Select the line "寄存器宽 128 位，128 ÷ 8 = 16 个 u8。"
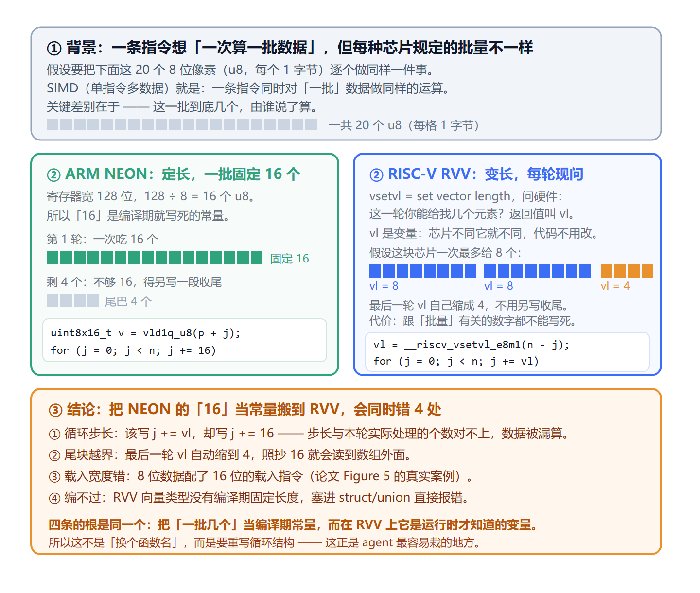This screenshot has height=593, width=700. 151,196
